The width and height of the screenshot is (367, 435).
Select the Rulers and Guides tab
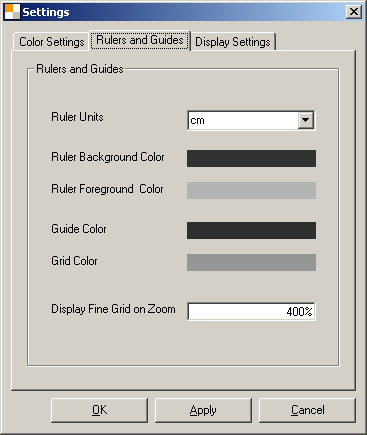(x=140, y=40)
